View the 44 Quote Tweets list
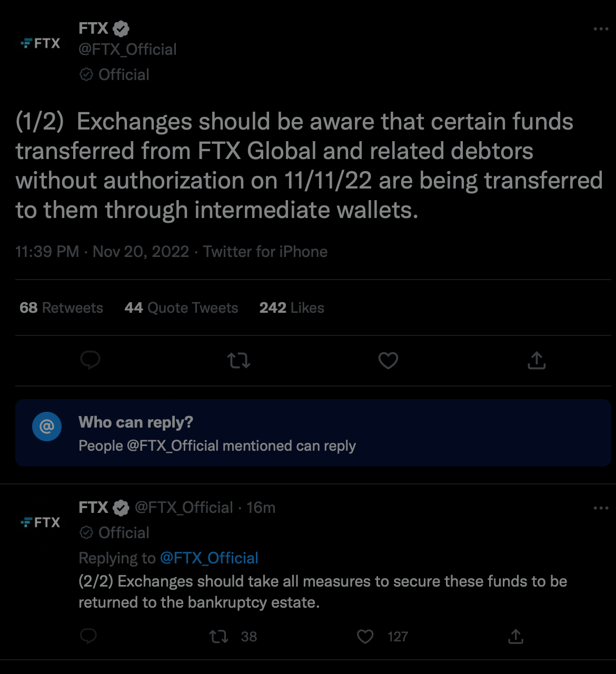The image size is (616, 674). 181,308
